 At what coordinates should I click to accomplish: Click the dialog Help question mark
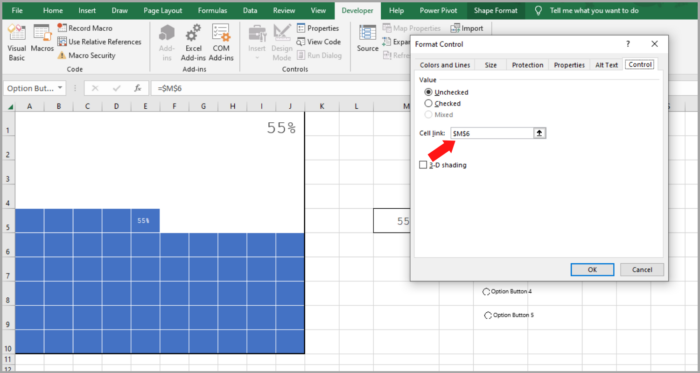[x=627, y=44]
